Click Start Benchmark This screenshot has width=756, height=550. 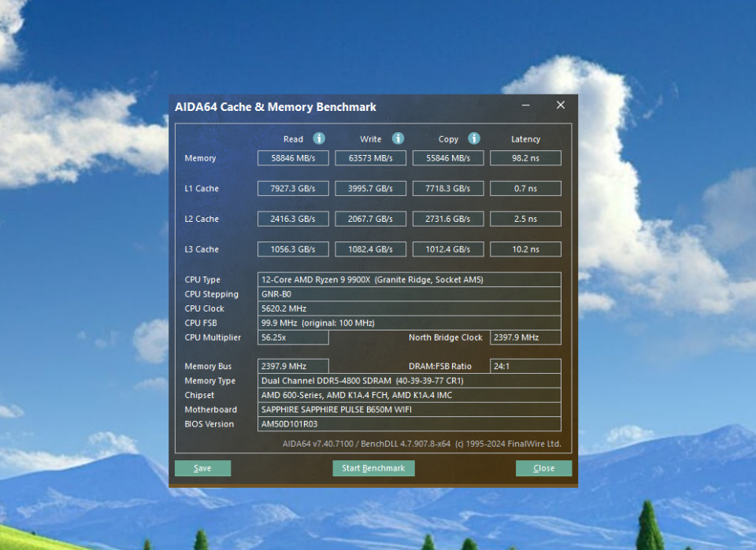tap(373, 468)
